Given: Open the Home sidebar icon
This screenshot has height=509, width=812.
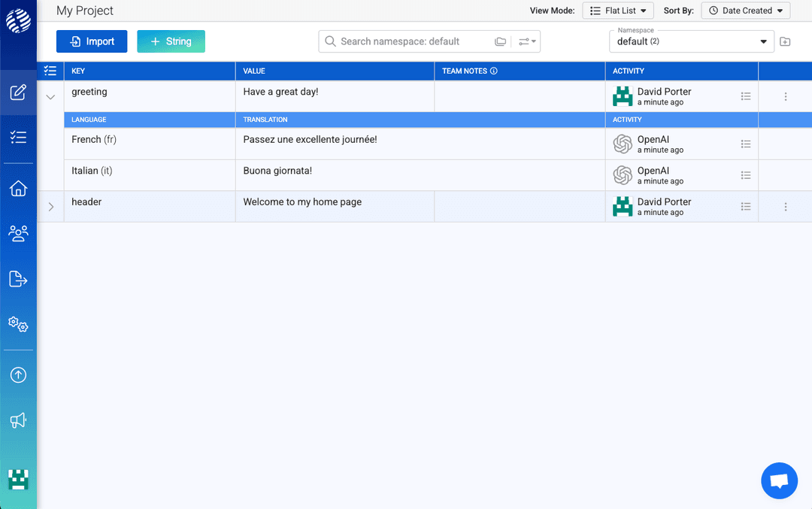Looking at the screenshot, I should coord(18,189).
